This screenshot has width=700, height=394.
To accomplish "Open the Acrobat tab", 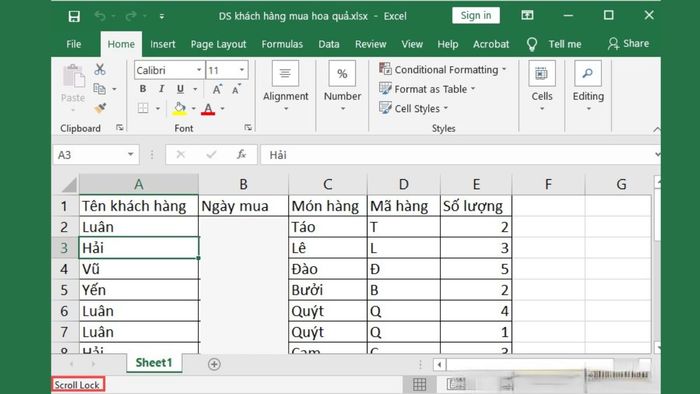I will 491,44.
